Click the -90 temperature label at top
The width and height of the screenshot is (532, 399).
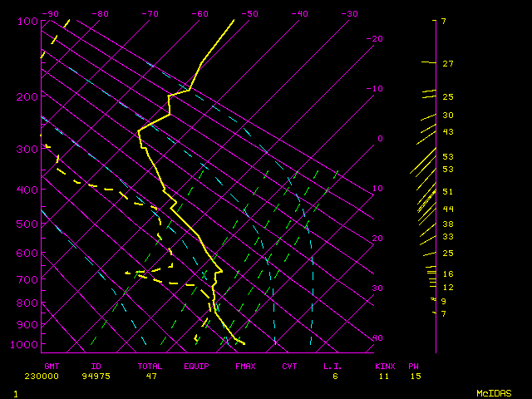pos(51,14)
